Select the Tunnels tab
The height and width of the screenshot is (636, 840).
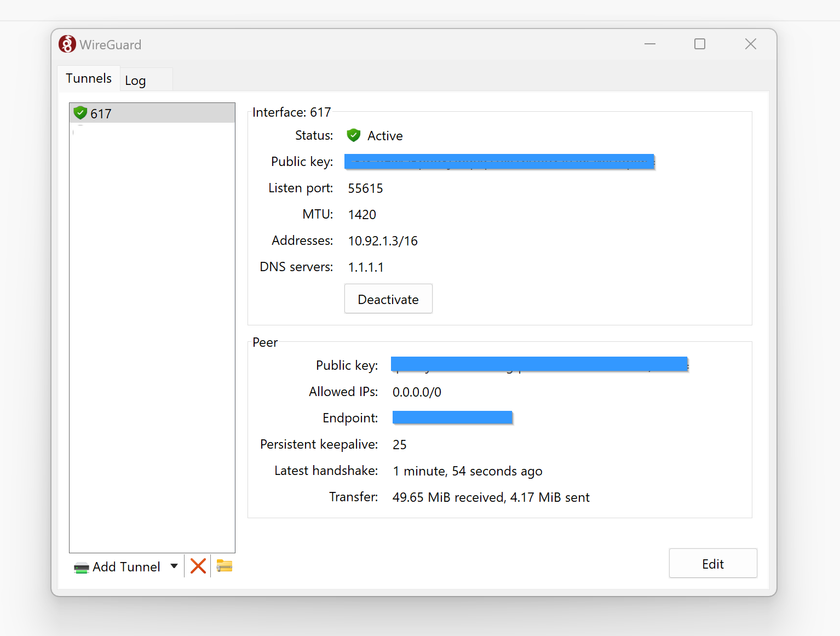pos(88,78)
